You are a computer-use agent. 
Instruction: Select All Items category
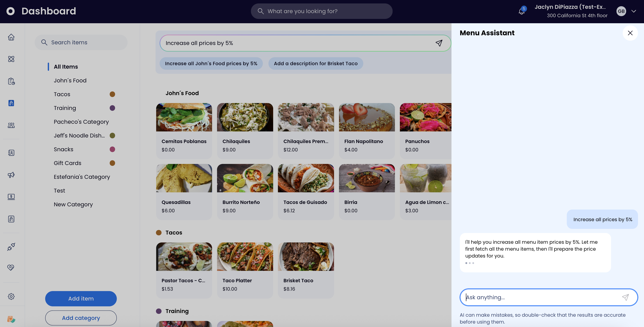click(66, 66)
